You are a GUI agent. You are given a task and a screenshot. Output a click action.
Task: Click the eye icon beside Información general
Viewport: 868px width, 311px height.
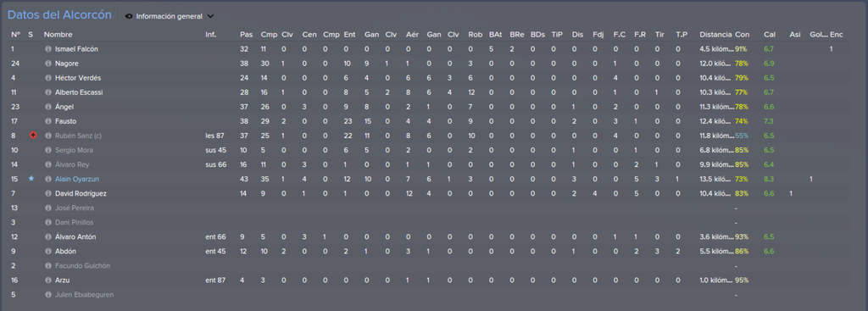pyautogui.click(x=129, y=17)
